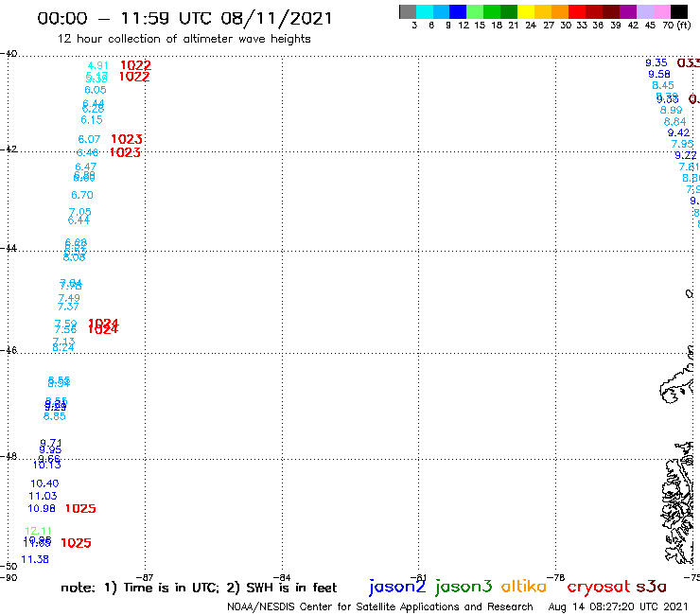Click the red 1022 label beside 4.91
700x615 pixels.
[135, 65]
